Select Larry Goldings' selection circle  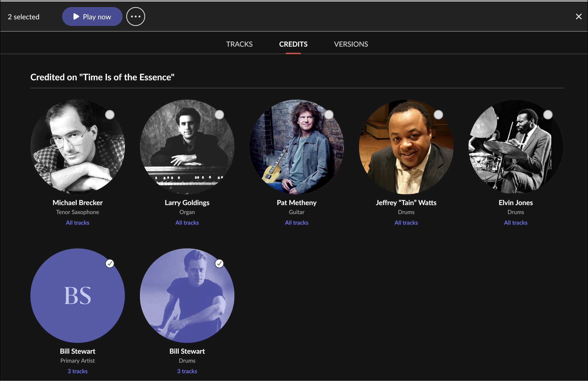coord(219,115)
